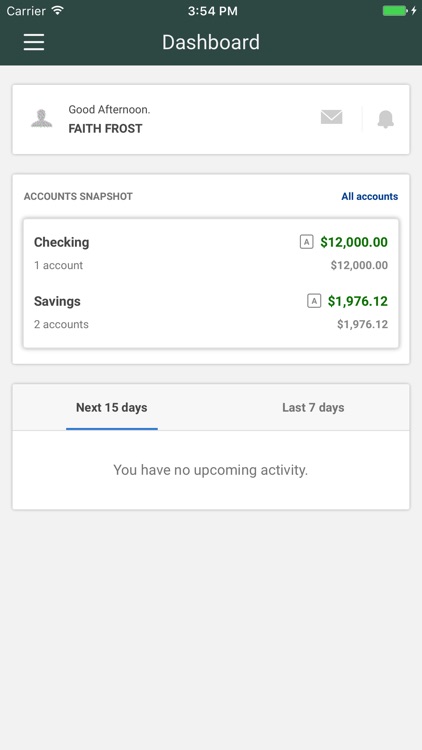Open the hamburger navigation menu
Screen dimensions: 422x750
34,42
